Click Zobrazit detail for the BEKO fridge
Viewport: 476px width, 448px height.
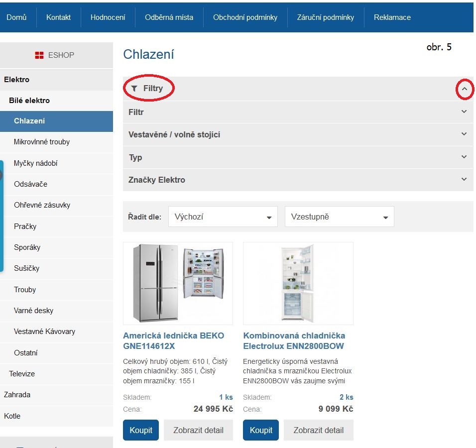pos(198,430)
